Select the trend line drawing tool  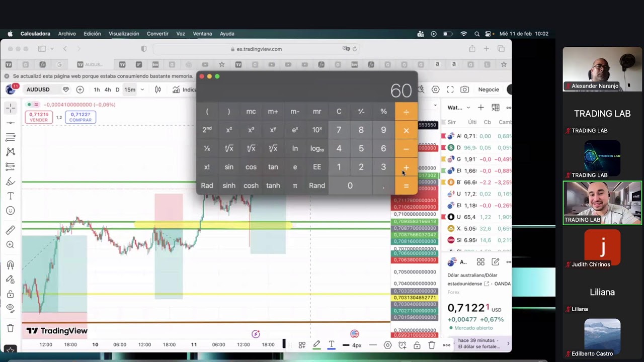click(x=11, y=123)
